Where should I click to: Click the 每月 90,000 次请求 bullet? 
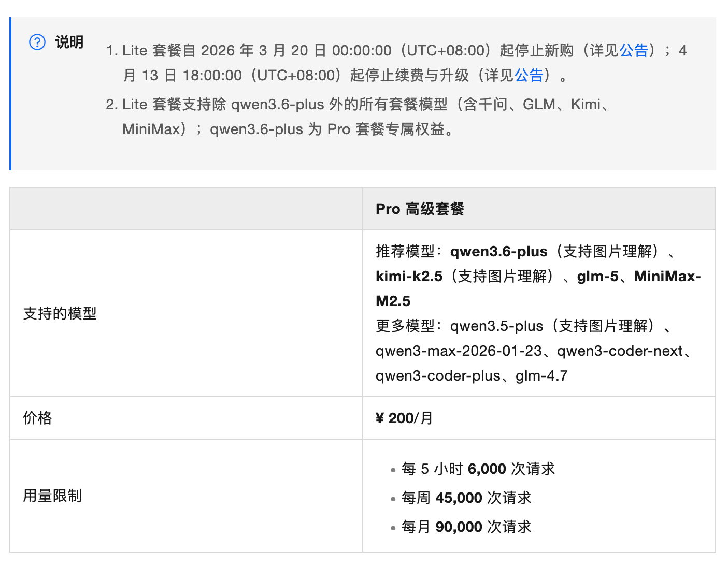coord(466,527)
